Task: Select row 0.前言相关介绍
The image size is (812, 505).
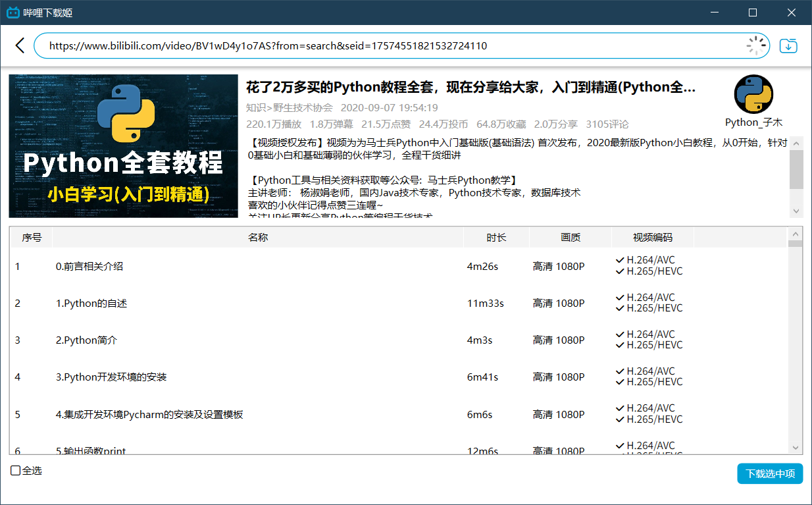Action: click(x=399, y=267)
